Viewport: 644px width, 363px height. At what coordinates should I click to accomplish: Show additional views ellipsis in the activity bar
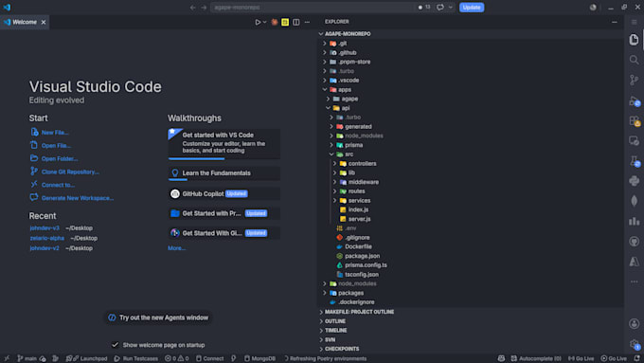click(634, 281)
